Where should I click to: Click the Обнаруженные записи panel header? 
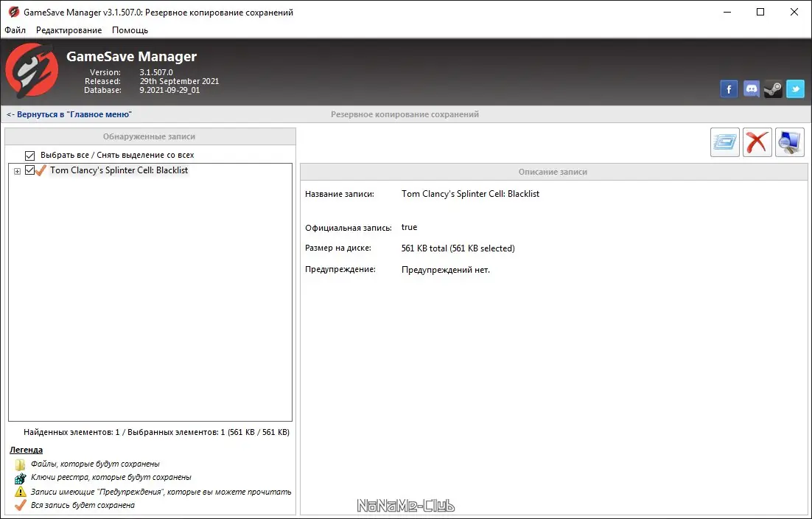point(149,136)
